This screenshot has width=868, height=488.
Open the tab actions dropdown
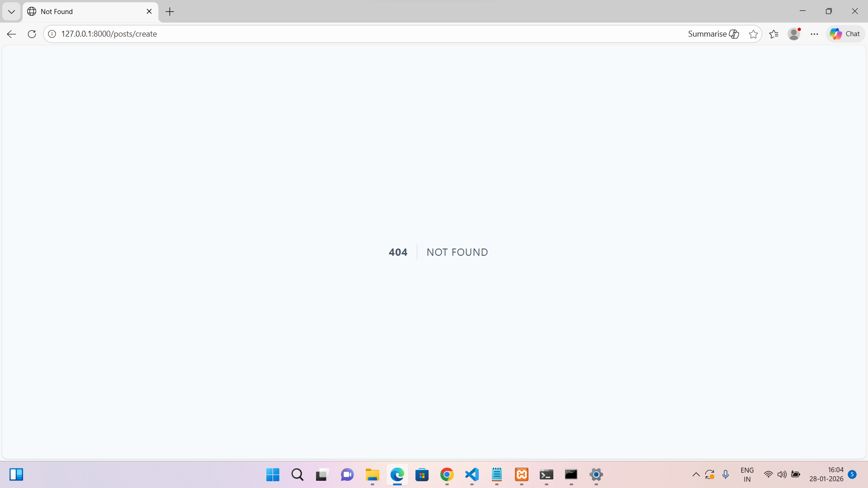[11, 12]
